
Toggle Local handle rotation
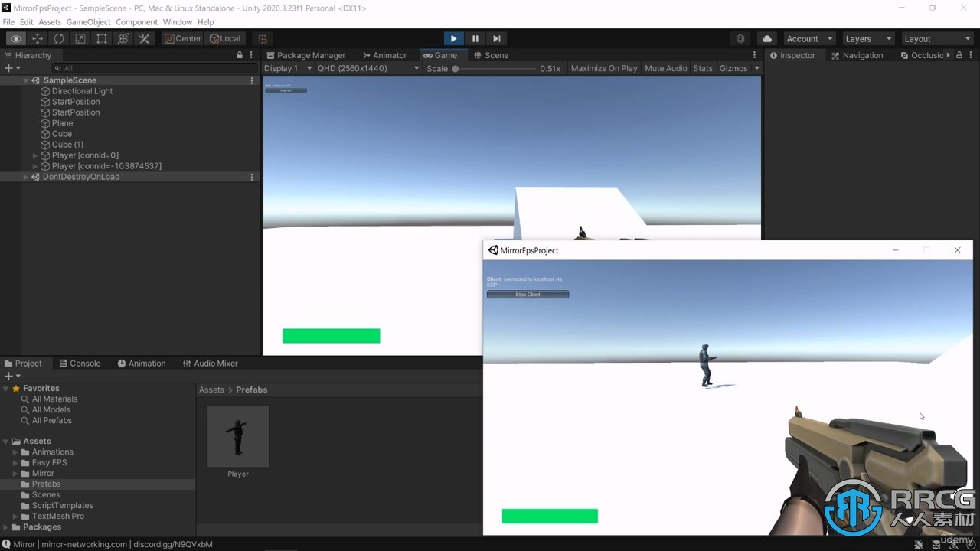225,38
